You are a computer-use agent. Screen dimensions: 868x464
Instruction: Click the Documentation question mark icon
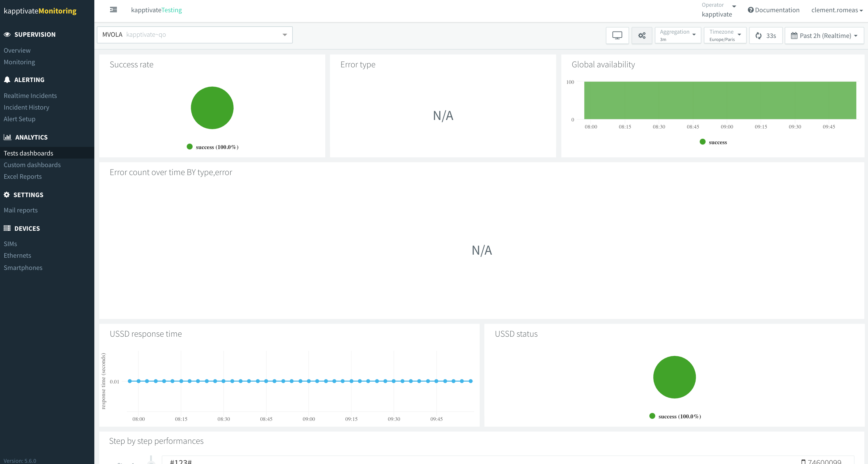(750, 10)
